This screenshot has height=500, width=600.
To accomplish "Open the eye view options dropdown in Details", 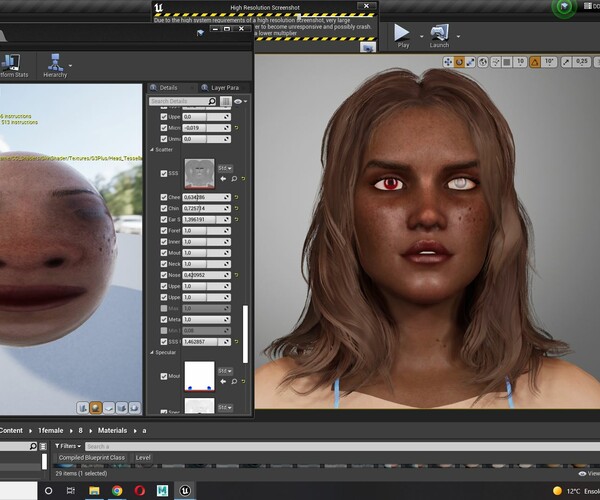I will pyautogui.click(x=240, y=101).
